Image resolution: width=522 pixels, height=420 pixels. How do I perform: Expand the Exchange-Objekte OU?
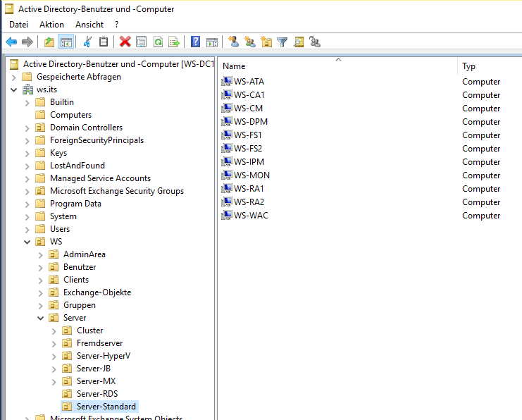click(x=41, y=293)
